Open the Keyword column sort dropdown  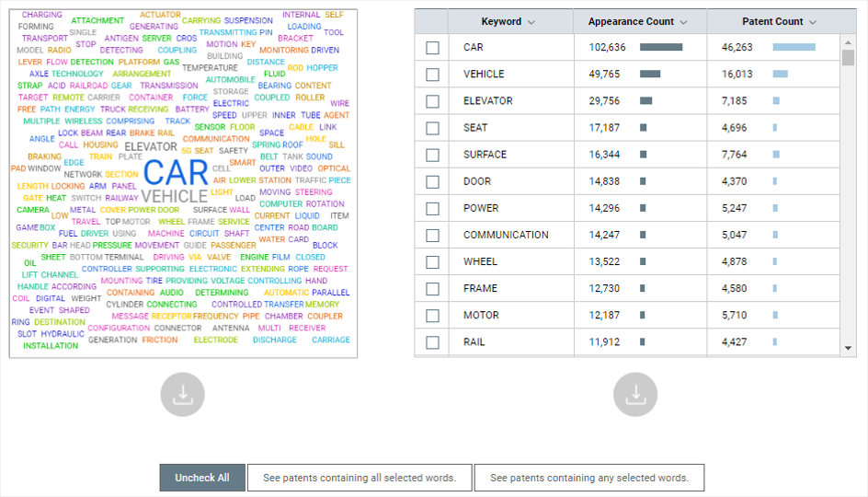click(531, 22)
